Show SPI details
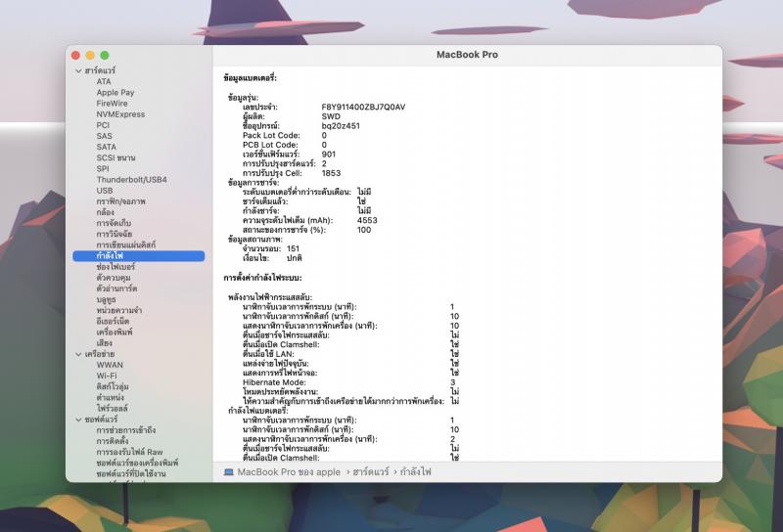Viewport: 783px width, 532px height. click(x=103, y=168)
